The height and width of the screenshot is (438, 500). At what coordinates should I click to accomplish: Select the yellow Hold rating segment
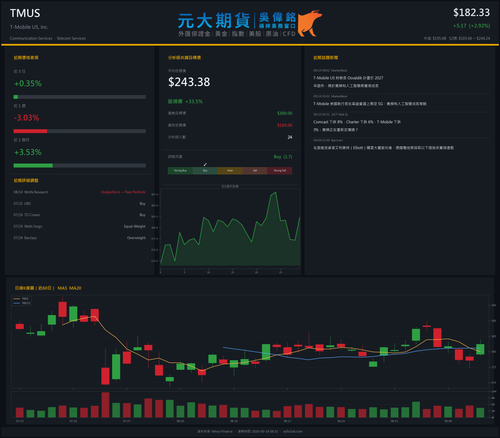pos(230,171)
